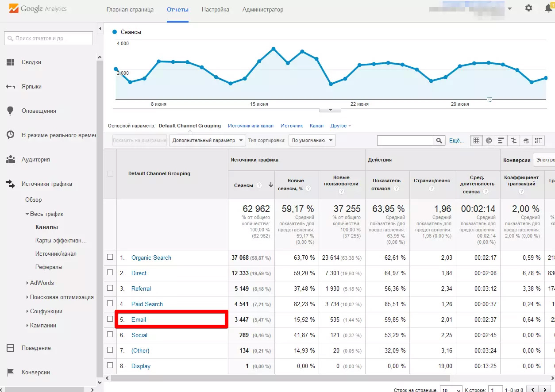The image size is (555, 392).
Task: Go to the Администратор tab
Action: (263, 9)
